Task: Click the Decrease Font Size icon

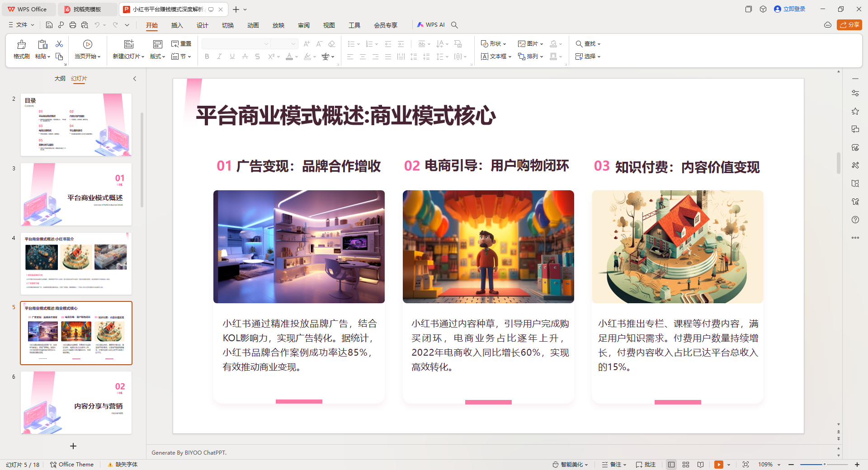Action: coord(319,44)
